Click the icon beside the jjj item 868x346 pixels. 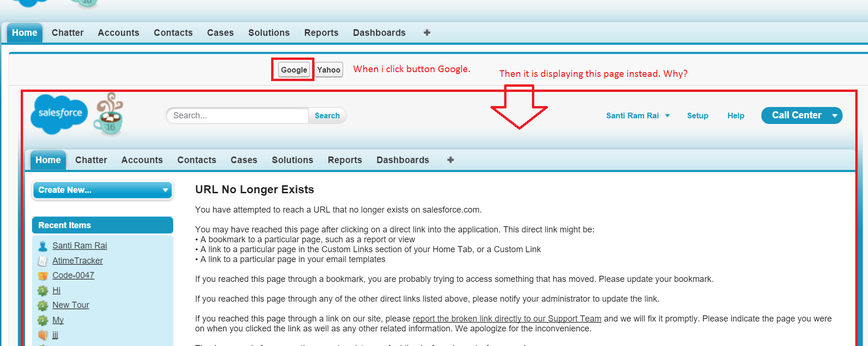43,335
